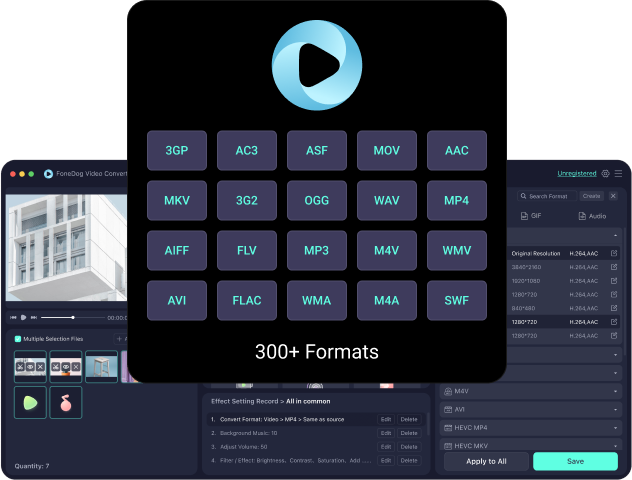Viewport: 632px width, 480px height.
Task: Click the scissors trim icon on the first thumbnail
Action: pos(20,367)
